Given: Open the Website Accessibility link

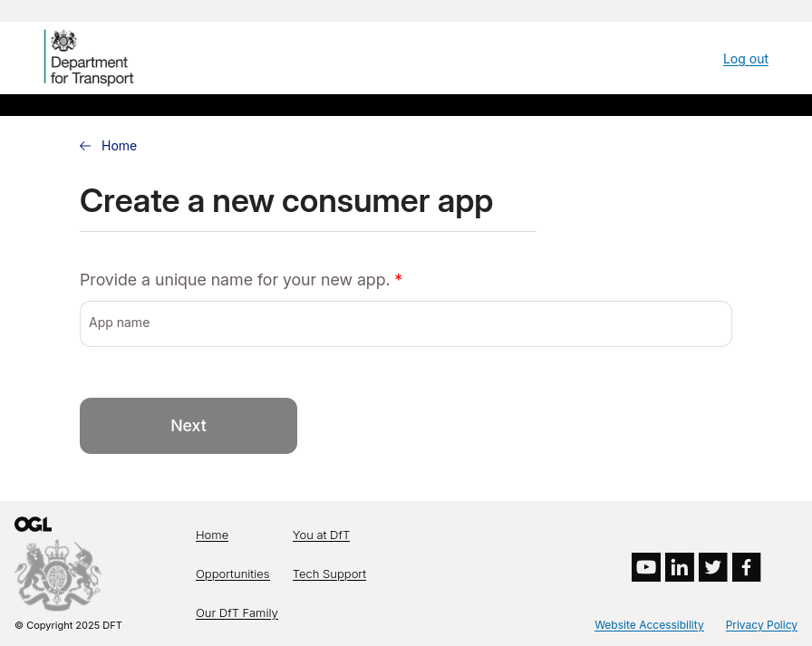Looking at the screenshot, I should coord(649,625).
